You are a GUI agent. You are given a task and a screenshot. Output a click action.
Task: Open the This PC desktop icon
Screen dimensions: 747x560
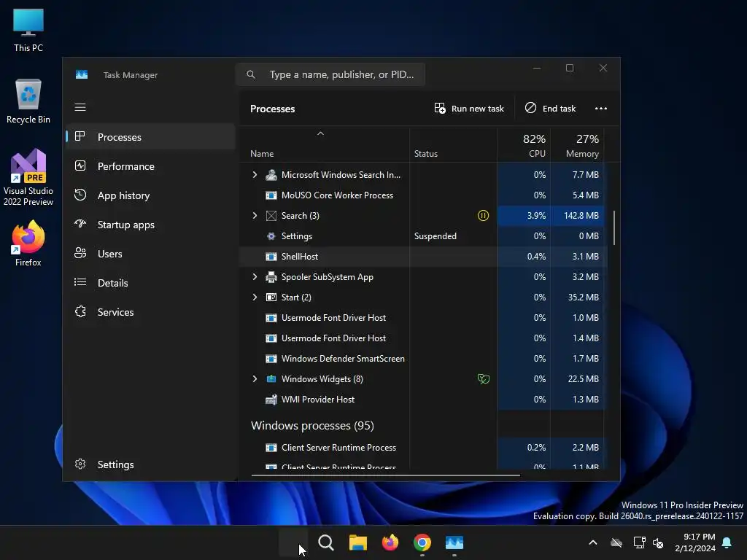(28, 31)
